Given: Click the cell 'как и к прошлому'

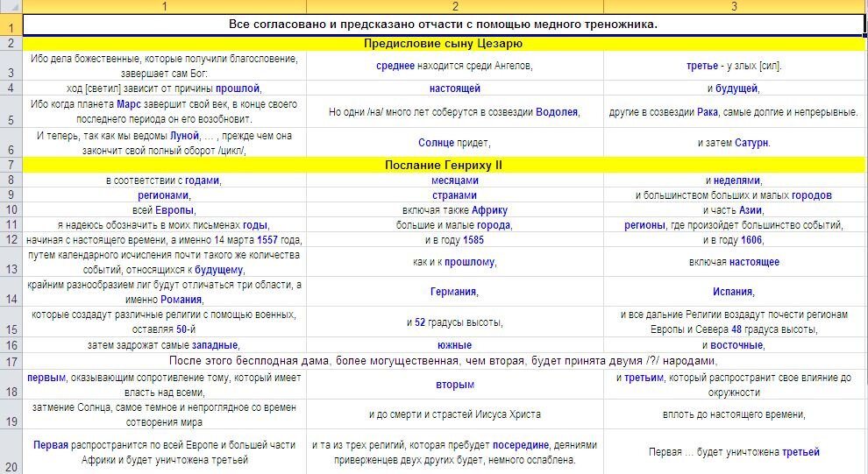Looking at the screenshot, I should click(x=455, y=262).
